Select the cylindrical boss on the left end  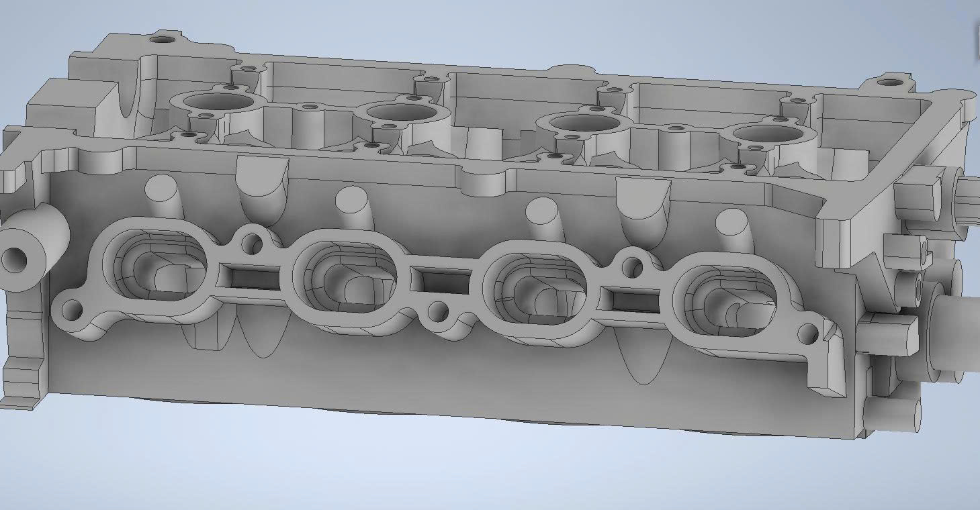30,248
